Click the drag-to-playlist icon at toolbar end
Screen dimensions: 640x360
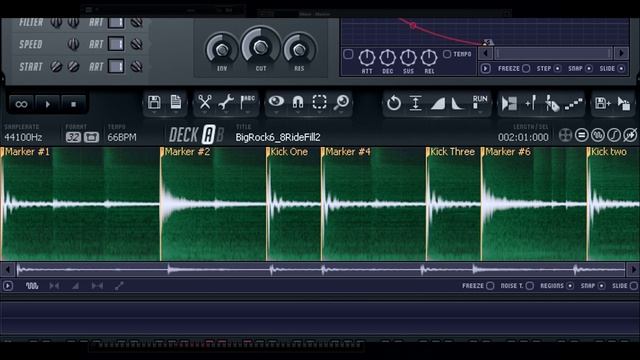[x=624, y=103]
